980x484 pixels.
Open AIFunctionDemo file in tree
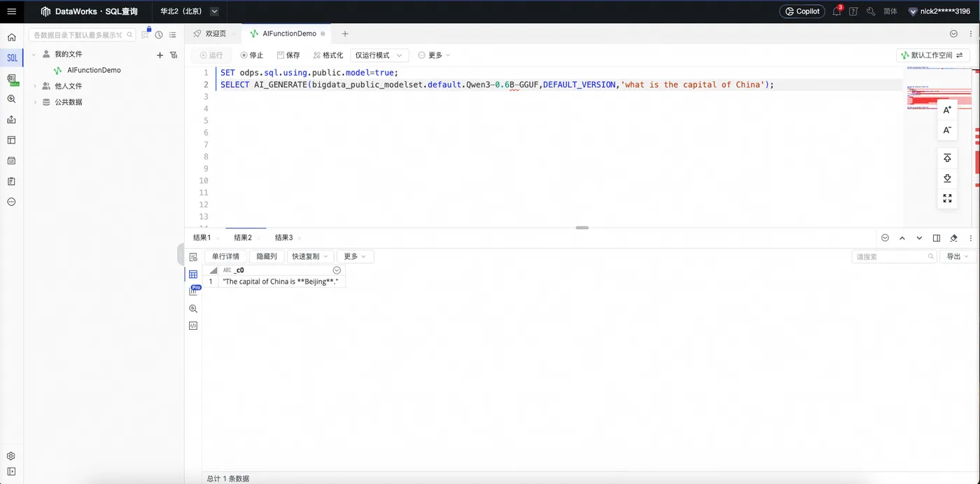[x=94, y=70]
